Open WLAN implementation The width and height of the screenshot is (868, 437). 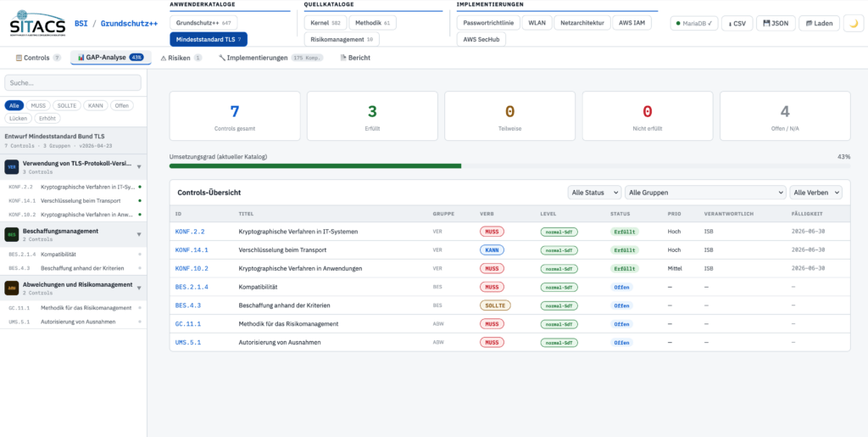tap(537, 23)
